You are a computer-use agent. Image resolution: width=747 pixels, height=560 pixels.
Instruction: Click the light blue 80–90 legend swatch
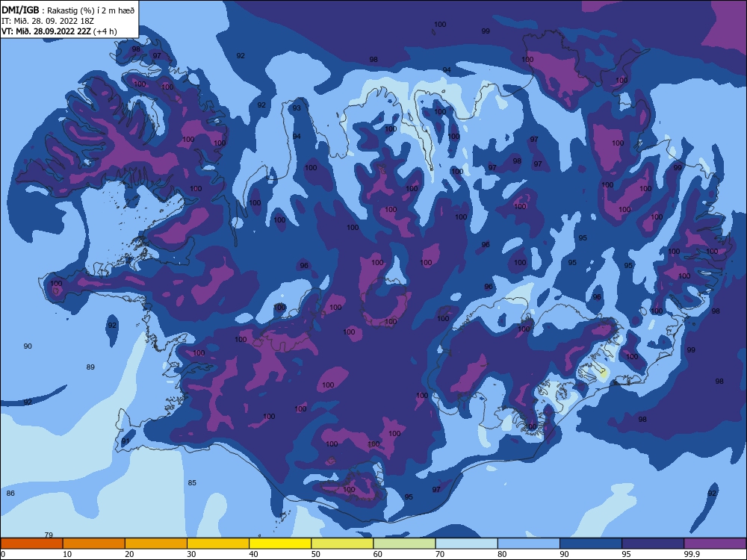click(529, 544)
